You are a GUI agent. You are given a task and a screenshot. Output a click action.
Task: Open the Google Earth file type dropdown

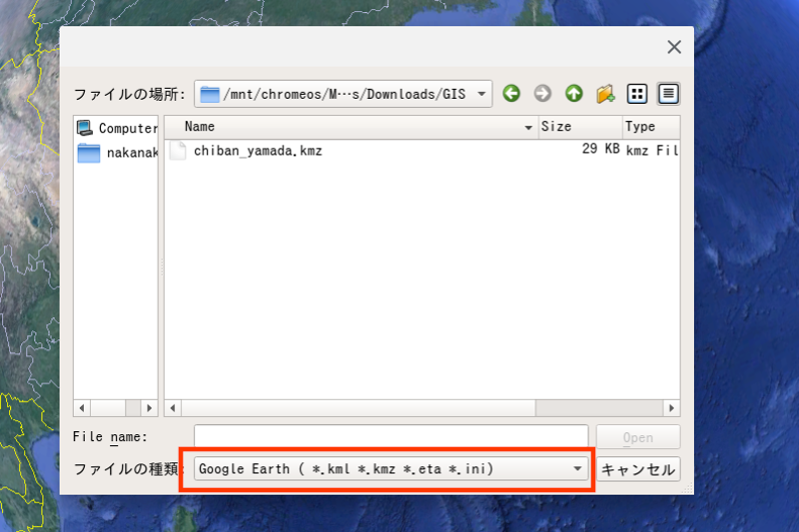(x=391, y=469)
